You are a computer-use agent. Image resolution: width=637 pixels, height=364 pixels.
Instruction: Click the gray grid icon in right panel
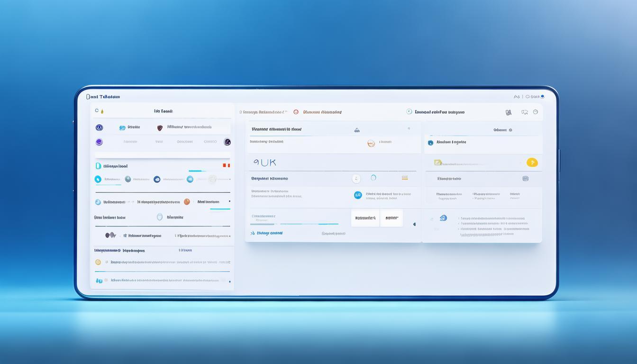[525, 179]
